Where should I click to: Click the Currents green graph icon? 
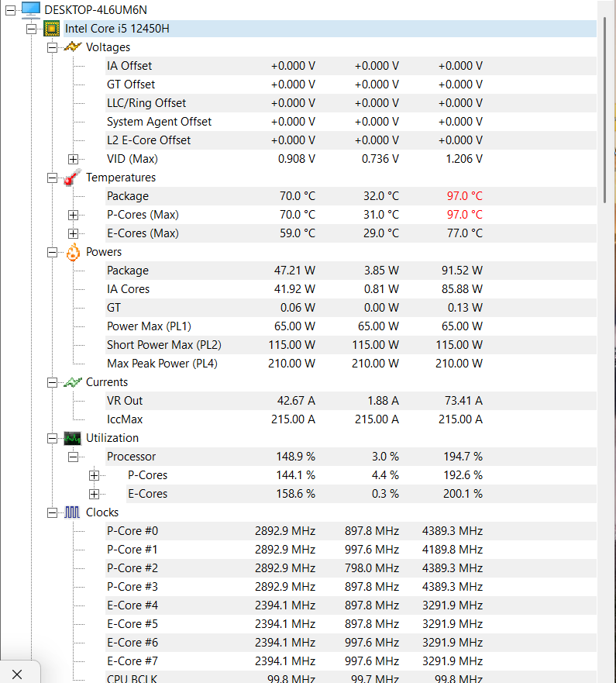(x=73, y=382)
